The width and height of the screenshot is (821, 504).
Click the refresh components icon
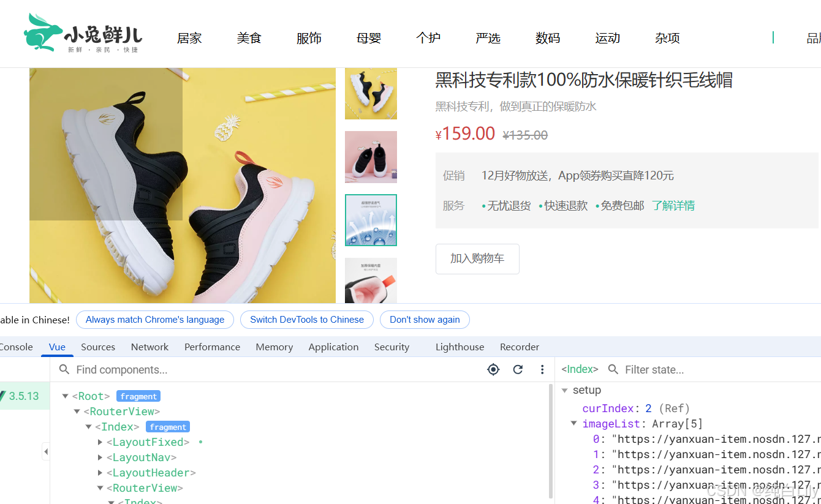pos(518,369)
